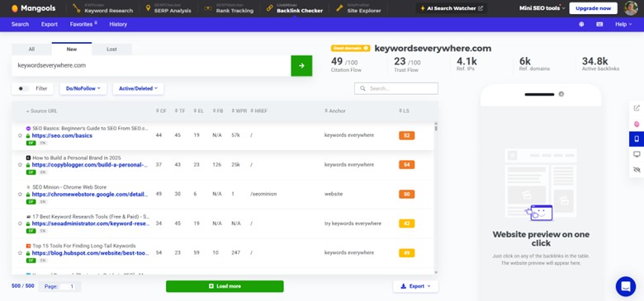Sort by CF column
This screenshot has width=644, height=301.
click(161, 111)
